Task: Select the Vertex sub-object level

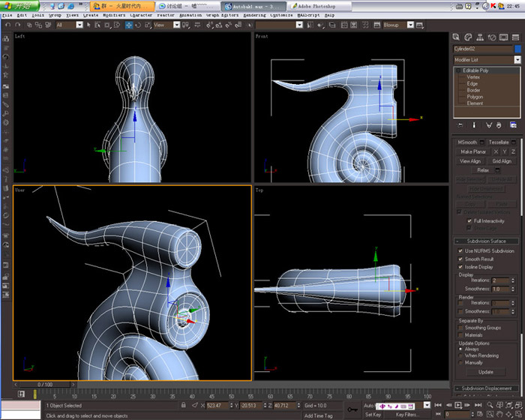Action: pyautogui.click(x=473, y=77)
